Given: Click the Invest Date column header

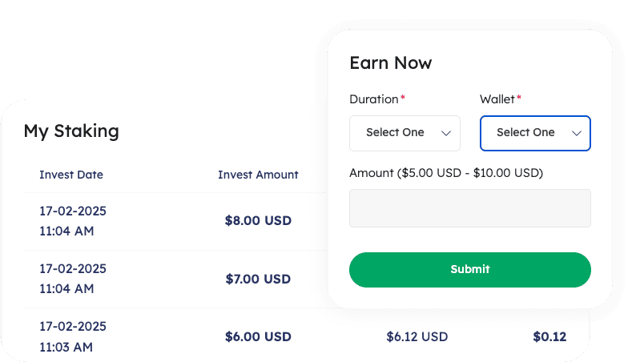Looking at the screenshot, I should (x=71, y=175).
